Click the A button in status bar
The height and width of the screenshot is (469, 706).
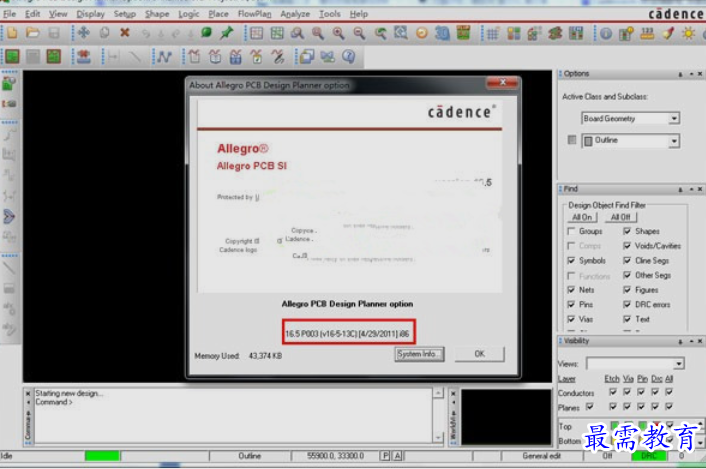398,456
